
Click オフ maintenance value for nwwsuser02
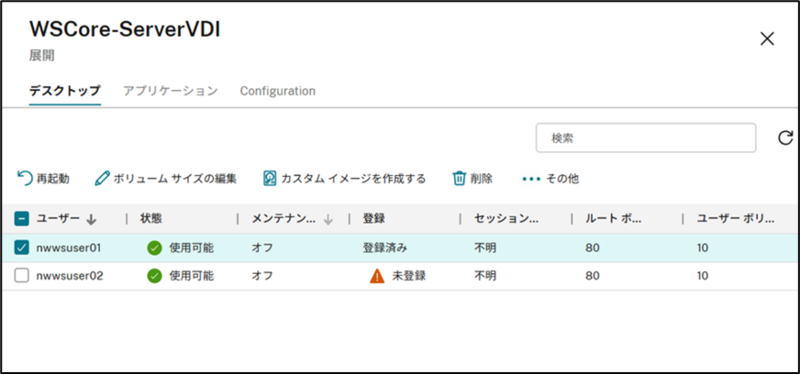[262, 276]
